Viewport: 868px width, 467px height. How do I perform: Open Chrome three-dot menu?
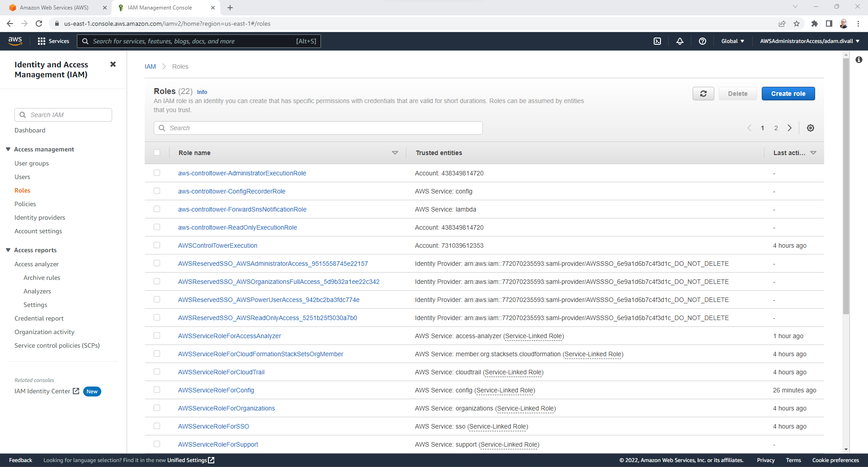pyautogui.click(x=858, y=24)
